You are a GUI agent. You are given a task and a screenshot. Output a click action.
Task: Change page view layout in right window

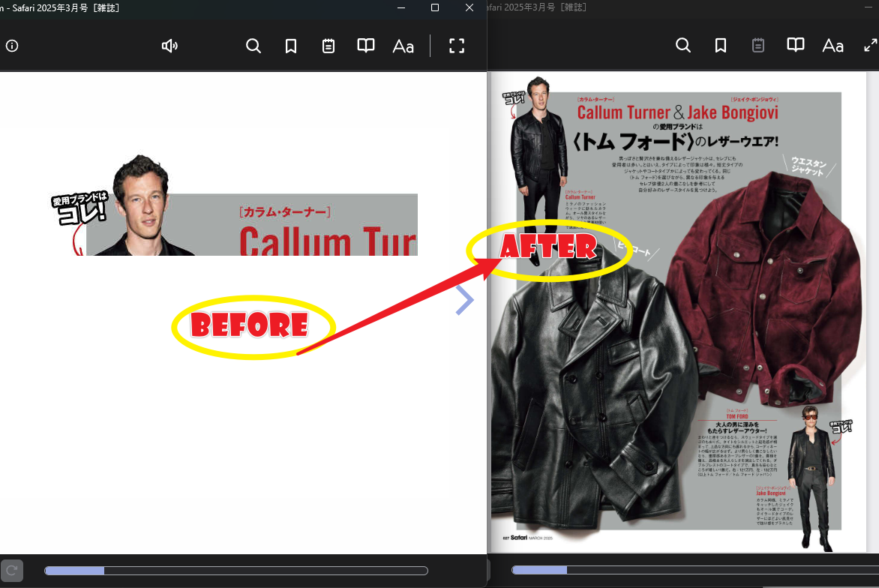pos(796,45)
